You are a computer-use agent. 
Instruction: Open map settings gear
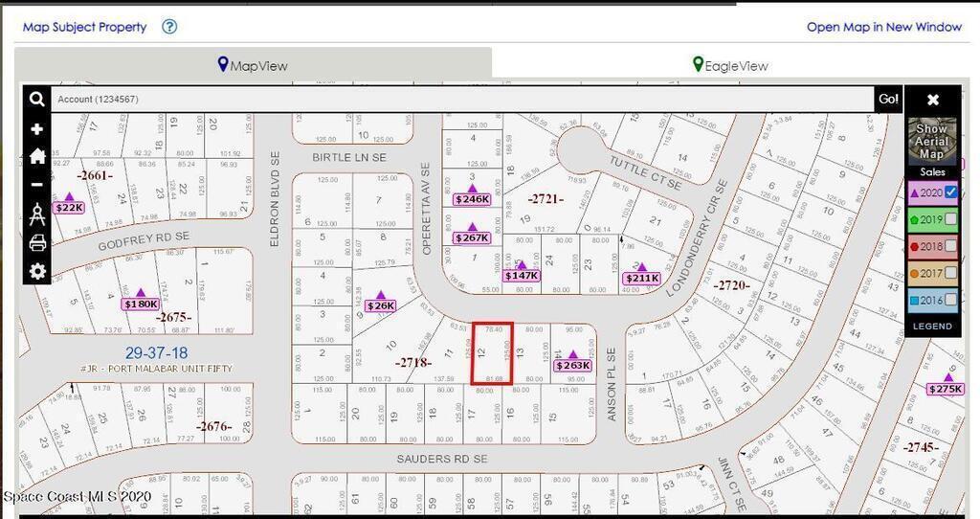point(36,271)
